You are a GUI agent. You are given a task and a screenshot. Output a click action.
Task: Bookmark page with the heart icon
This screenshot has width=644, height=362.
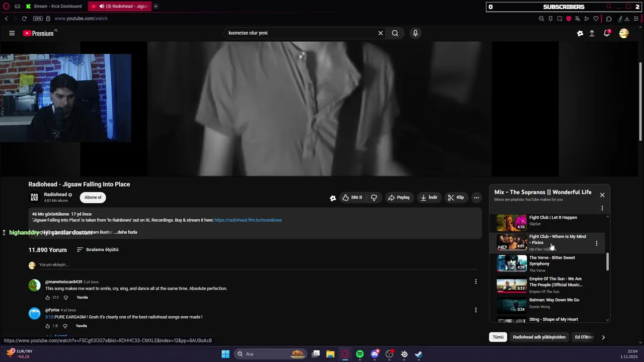pos(596,19)
